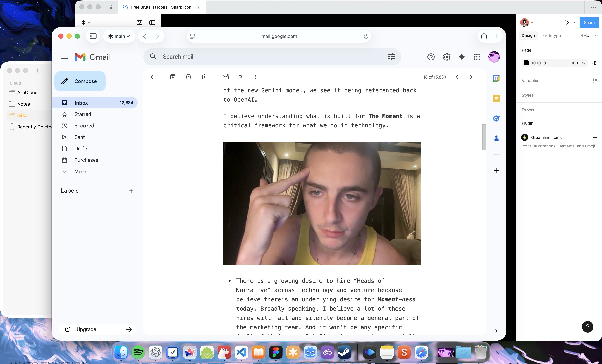This screenshot has width=602, height=364.
Task: Click Upgrade link in Gmail sidebar
Action: (98, 329)
